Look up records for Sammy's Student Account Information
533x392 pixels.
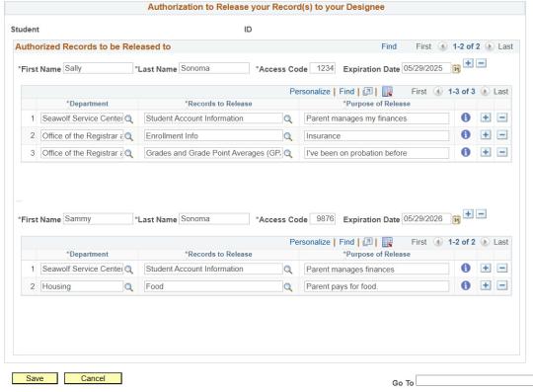point(288,270)
